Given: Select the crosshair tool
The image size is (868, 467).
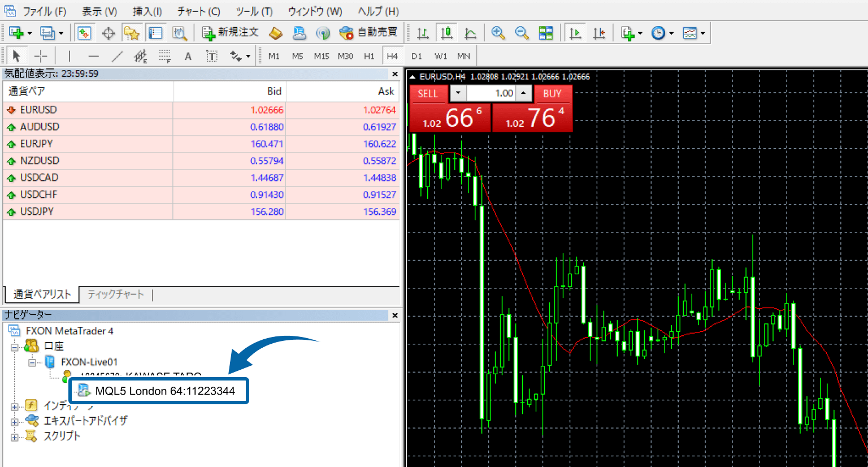Looking at the screenshot, I should 41,56.
